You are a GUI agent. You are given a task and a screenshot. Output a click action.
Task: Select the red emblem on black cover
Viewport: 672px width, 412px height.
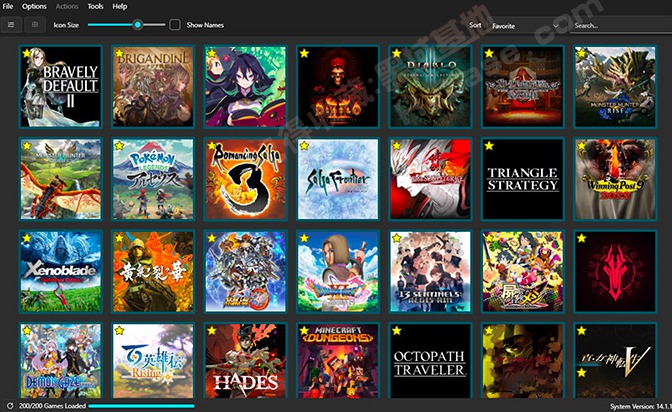pos(615,271)
